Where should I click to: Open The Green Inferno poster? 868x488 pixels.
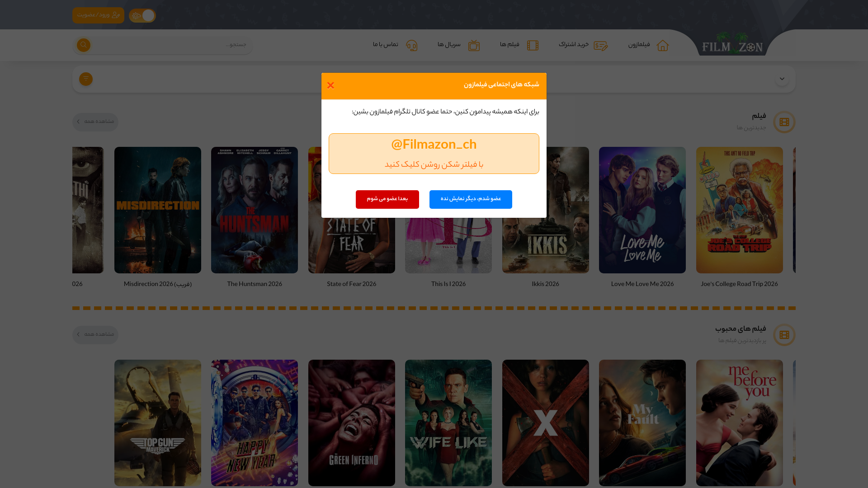[x=352, y=423]
